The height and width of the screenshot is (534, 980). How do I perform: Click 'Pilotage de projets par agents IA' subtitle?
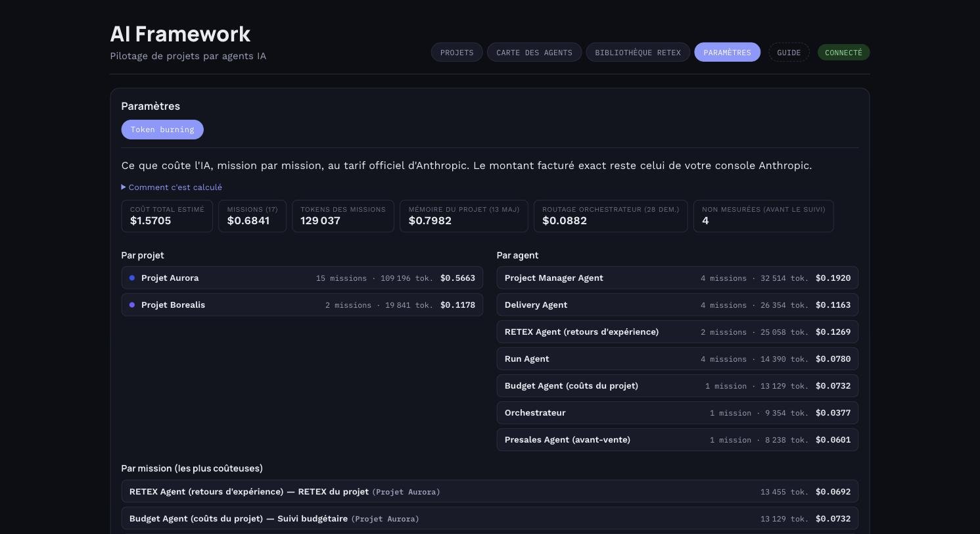tap(188, 56)
